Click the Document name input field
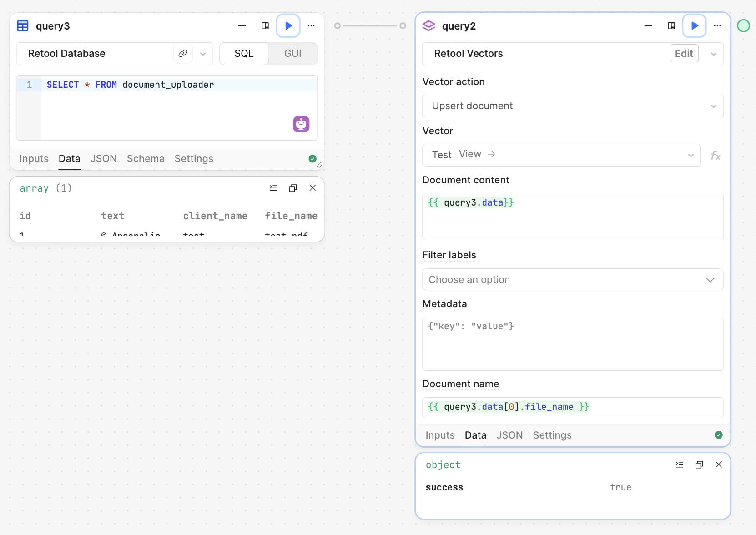The image size is (756, 535). [573, 407]
